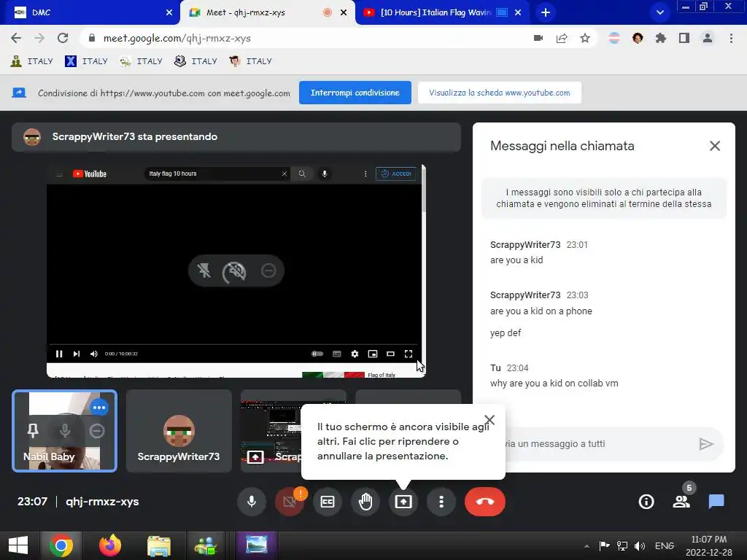Screen dimensions: 747x560
Task: Open Firefox from the taskbar
Action: click(110, 545)
